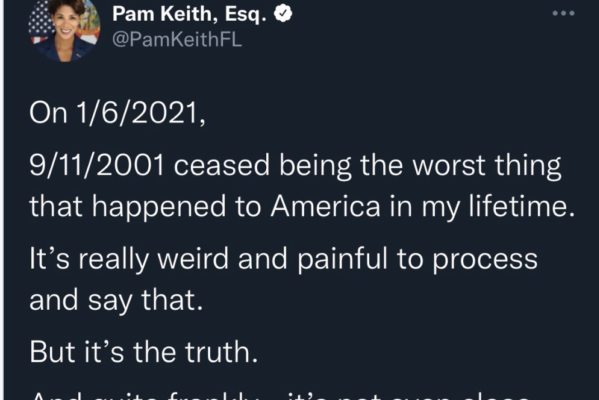
Task: Click the word 'painful' in the tweet
Action: tap(343, 259)
